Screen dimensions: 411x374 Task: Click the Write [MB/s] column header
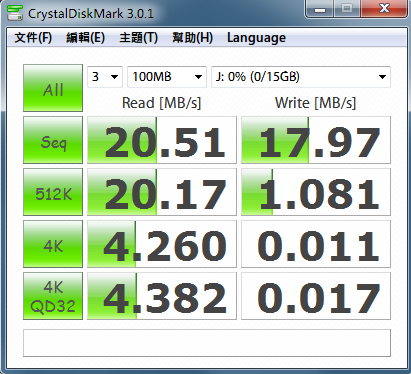point(316,103)
